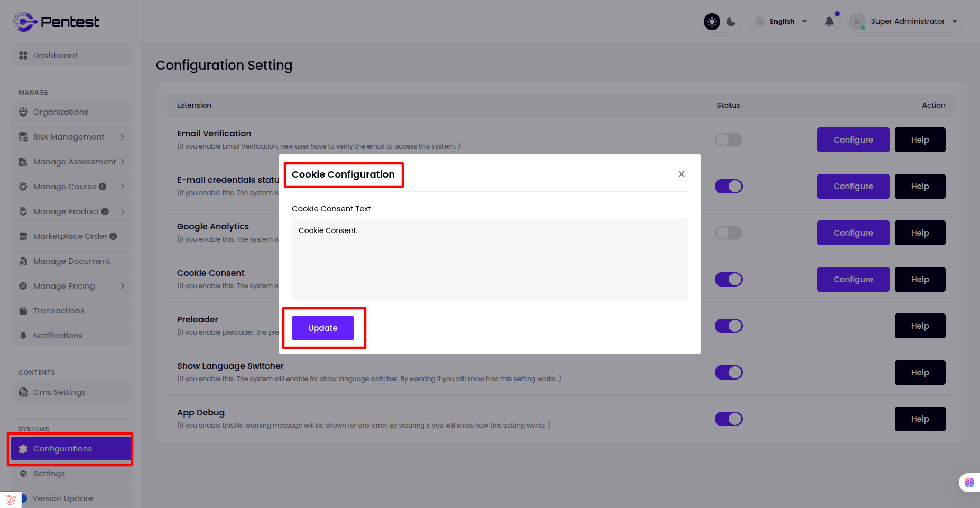Screen dimensions: 980x508
Task: Click the Pentest logo
Action: tap(57, 22)
